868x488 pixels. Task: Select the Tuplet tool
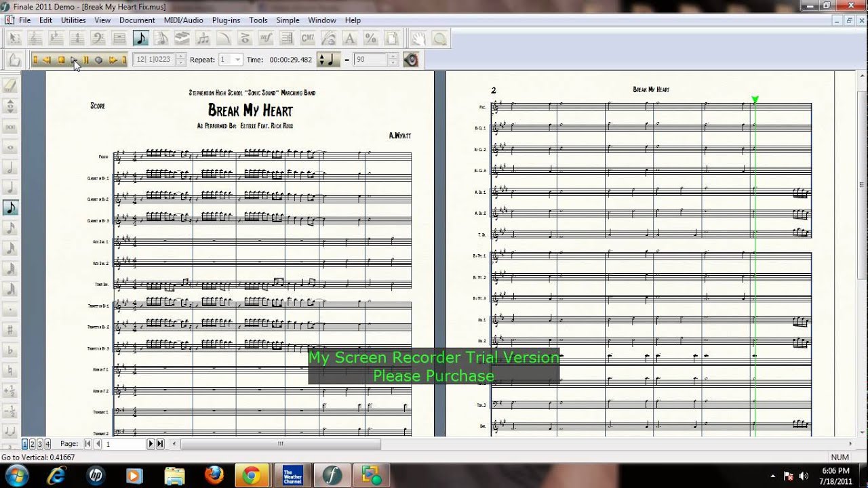point(203,38)
